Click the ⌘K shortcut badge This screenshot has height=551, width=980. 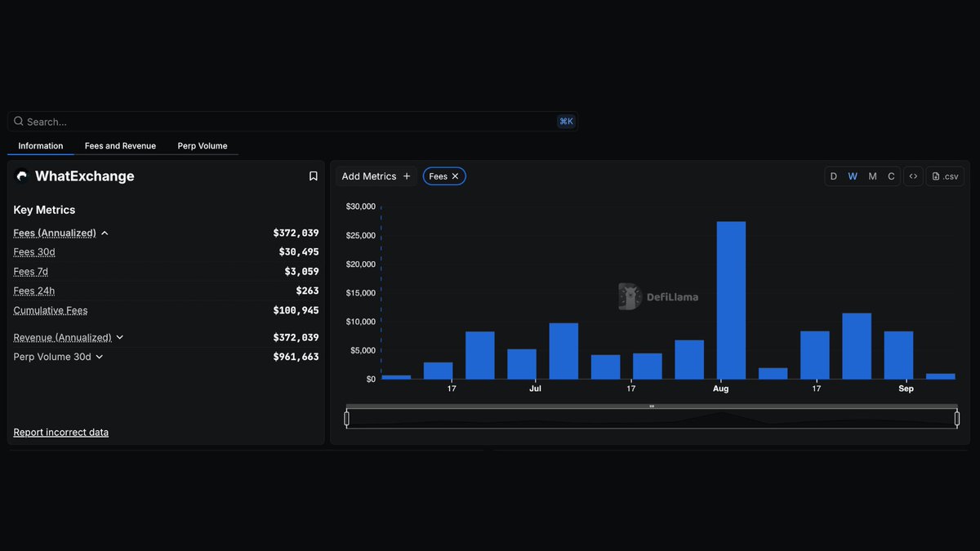(x=566, y=122)
